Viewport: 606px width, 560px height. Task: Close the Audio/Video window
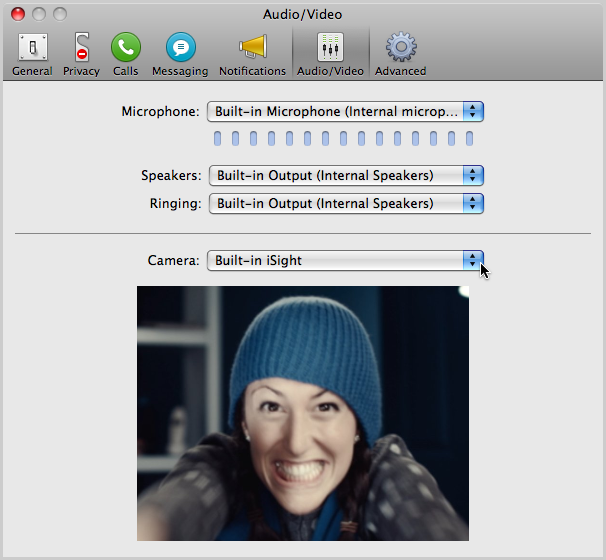coord(18,14)
